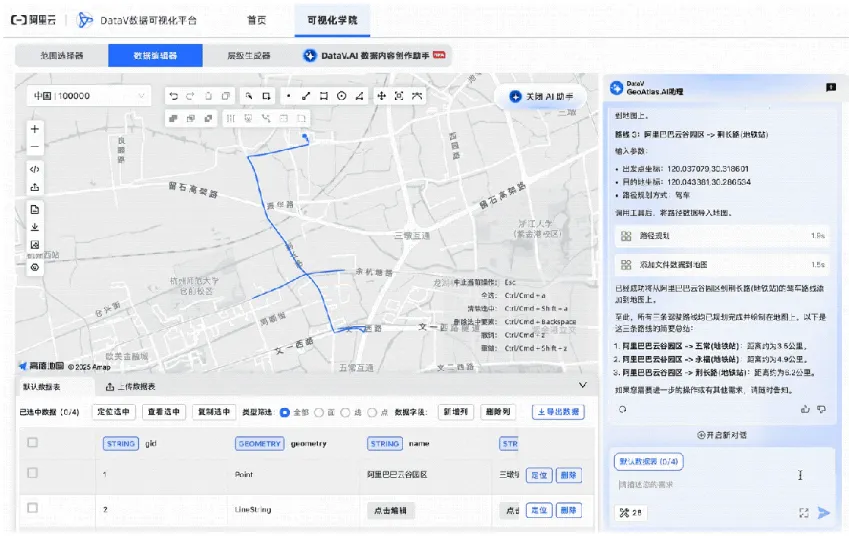The image size is (849, 536).
Task: Collapse the data table panel chevron
Action: pos(583,385)
